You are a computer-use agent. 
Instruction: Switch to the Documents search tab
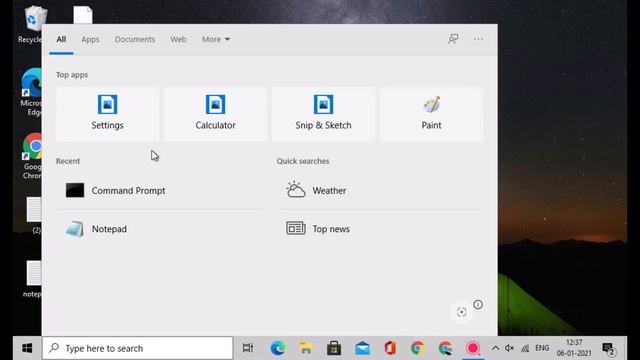[x=135, y=39]
